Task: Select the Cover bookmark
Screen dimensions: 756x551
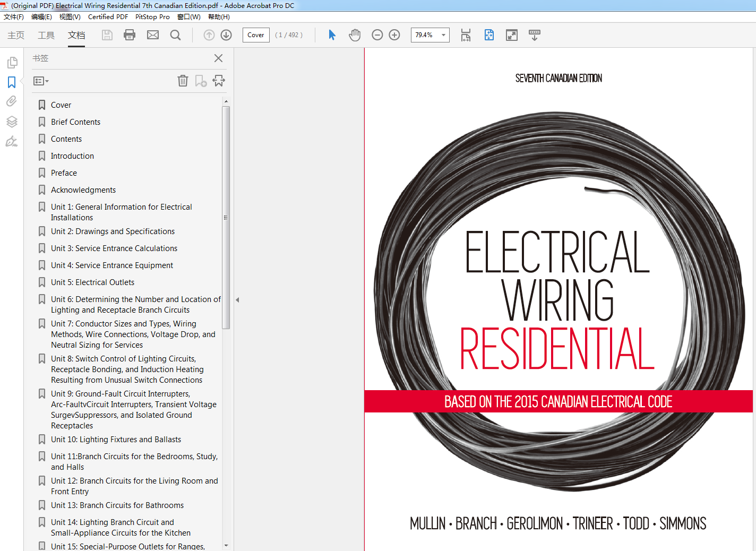Action: tap(61, 105)
